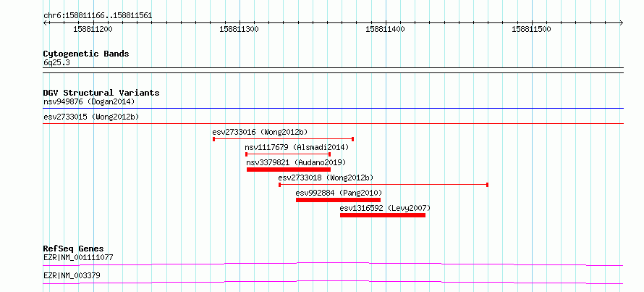Click the black 6q25.3 cytogenetic band bar

click(x=333, y=70)
